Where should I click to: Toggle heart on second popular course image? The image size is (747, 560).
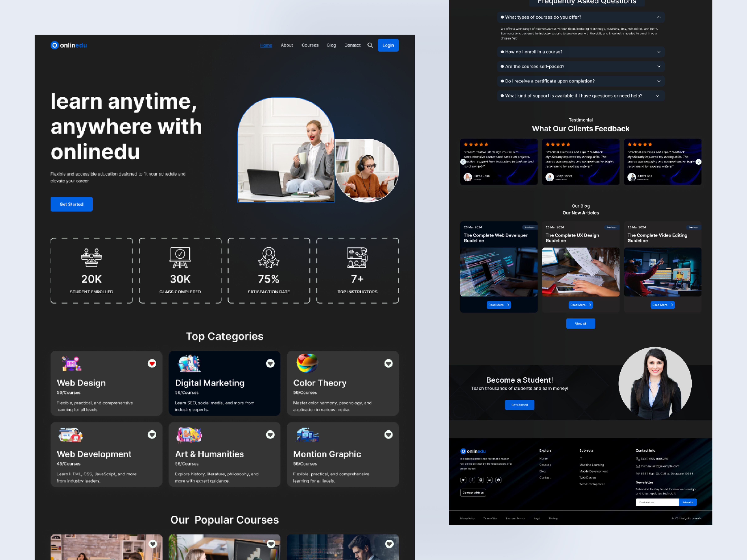click(271, 544)
